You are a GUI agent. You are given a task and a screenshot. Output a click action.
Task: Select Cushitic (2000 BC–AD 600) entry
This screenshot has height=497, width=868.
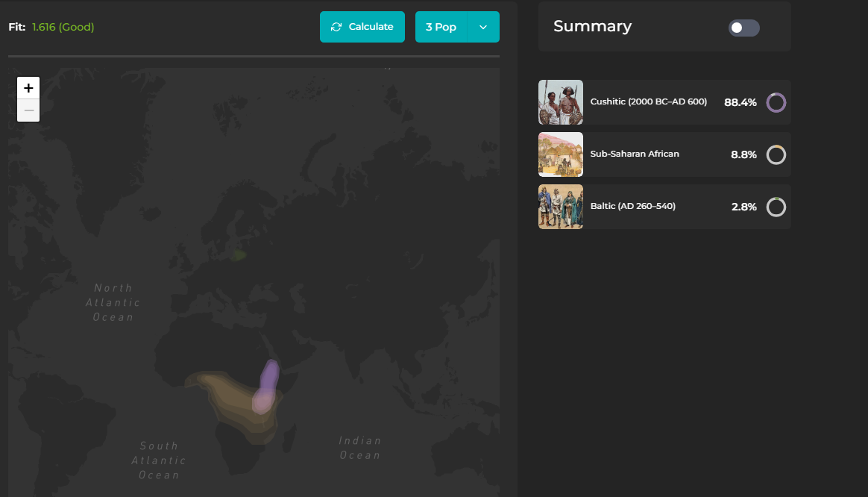(648, 101)
